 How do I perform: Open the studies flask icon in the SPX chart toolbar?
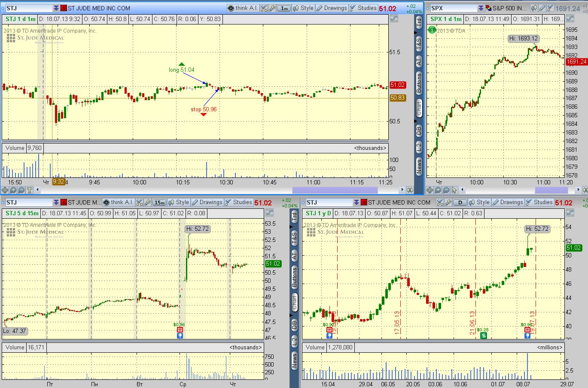(x=550, y=8)
